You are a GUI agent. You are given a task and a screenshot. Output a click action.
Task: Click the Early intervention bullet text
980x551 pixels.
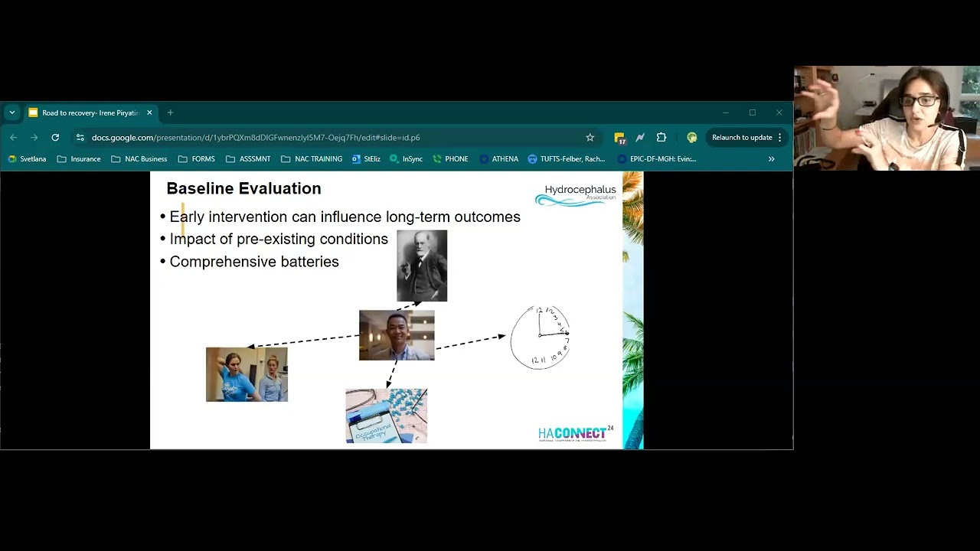(345, 217)
